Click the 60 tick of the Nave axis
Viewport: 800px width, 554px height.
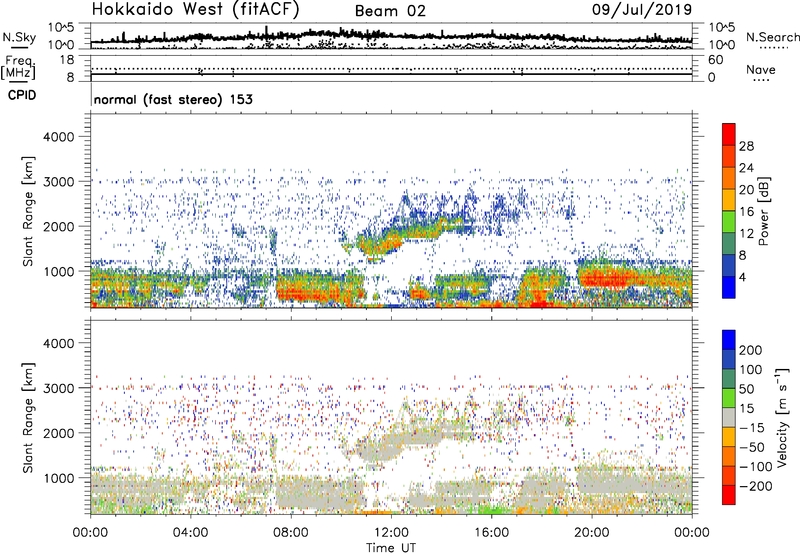715,60
